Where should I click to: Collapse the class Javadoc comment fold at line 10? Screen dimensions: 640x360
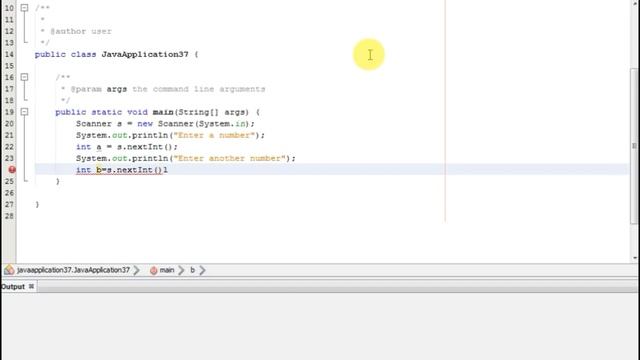pyautogui.click(x=24, y=8)
